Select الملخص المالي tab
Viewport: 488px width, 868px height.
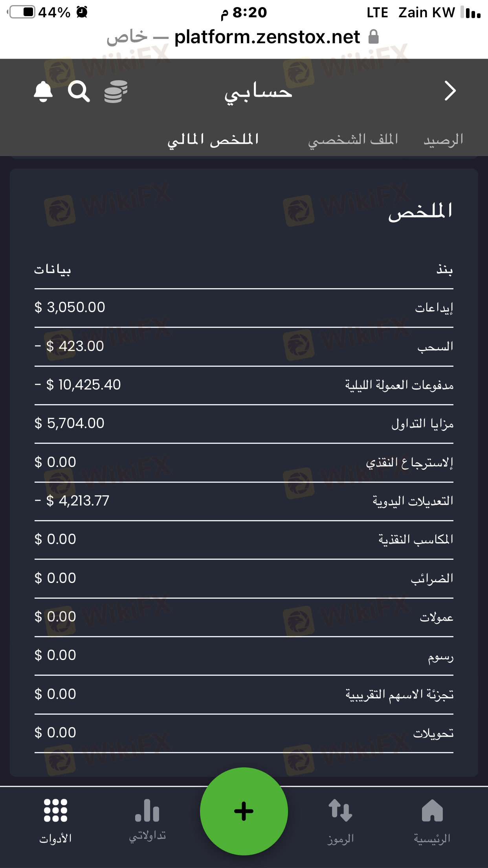click(213, 140)
